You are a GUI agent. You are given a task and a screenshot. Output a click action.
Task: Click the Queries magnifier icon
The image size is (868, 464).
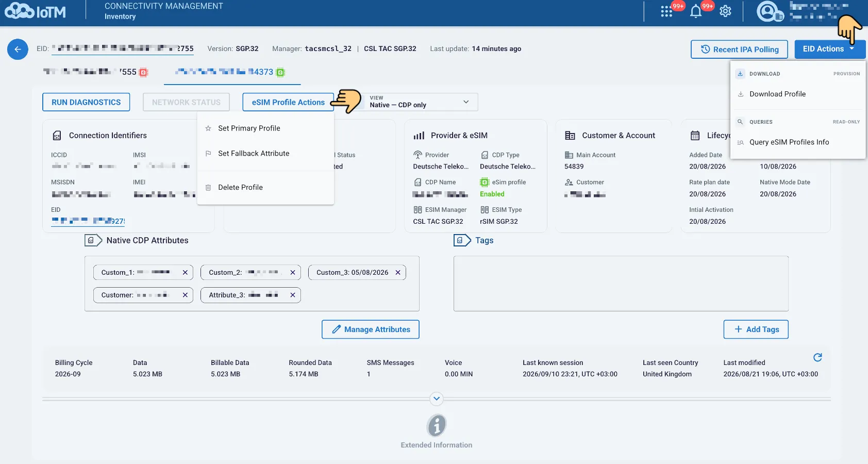coord(740,122)
